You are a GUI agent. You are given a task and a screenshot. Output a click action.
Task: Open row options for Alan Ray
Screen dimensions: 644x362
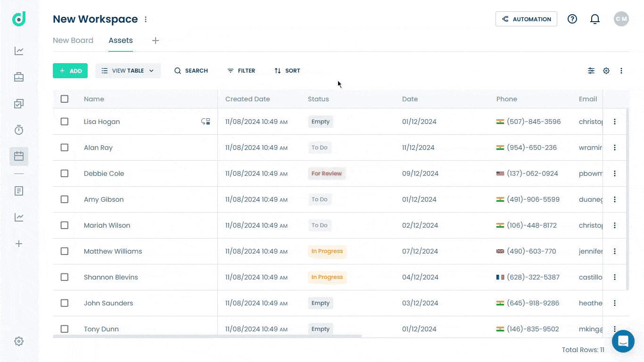click(615, 148)
